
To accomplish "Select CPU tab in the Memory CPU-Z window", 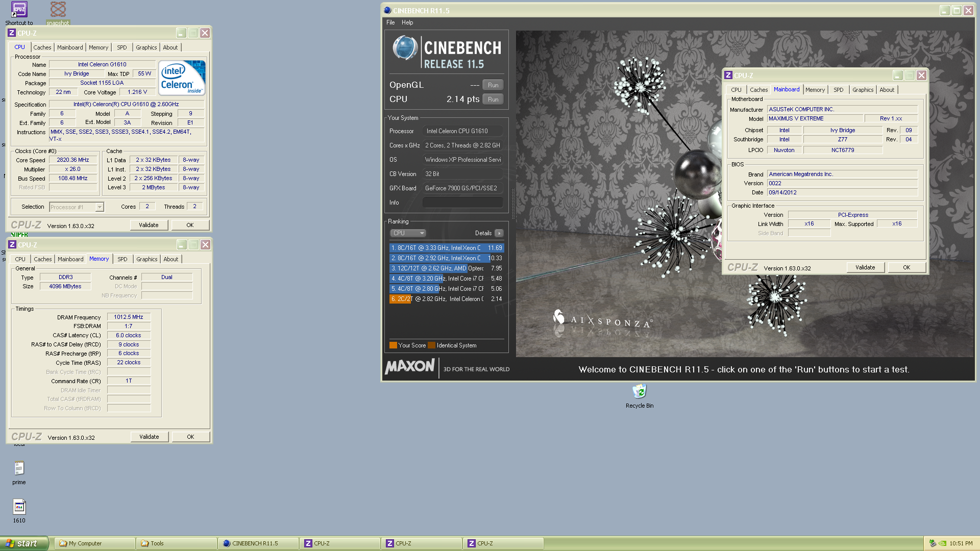I will click(x=20, y=259).
